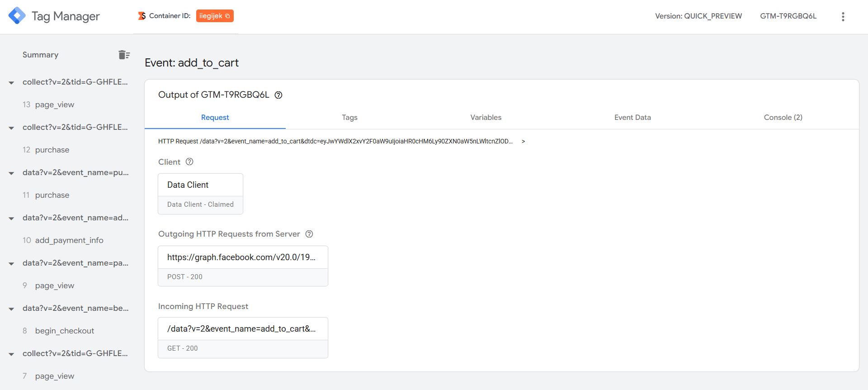Open the incoming /data add_to_cart request card
The image size is (868, 390).
tap(243, 338)
